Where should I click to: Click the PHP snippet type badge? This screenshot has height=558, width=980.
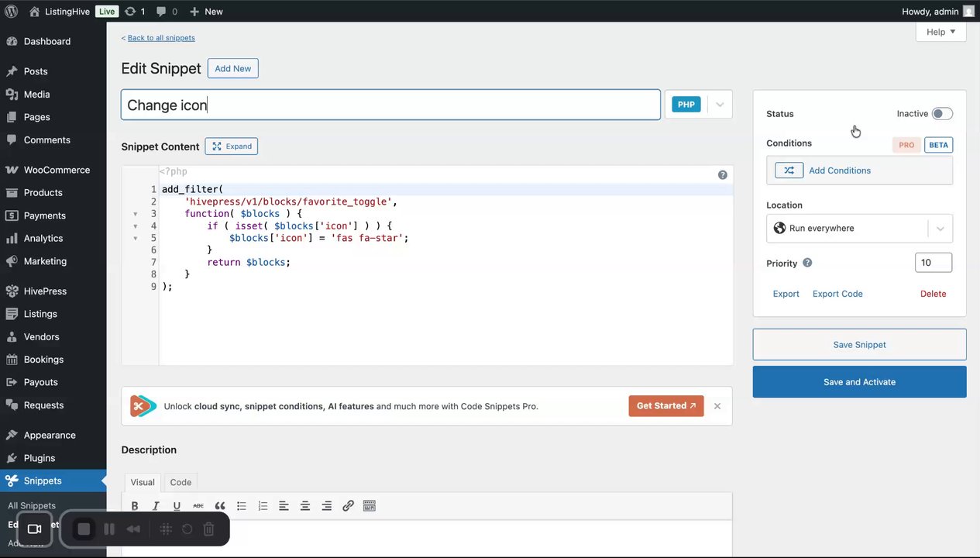686,105
